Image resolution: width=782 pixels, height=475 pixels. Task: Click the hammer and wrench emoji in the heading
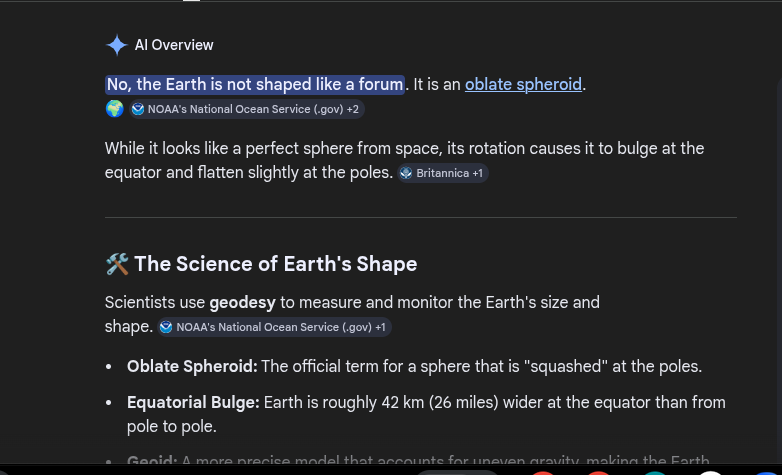117,264
